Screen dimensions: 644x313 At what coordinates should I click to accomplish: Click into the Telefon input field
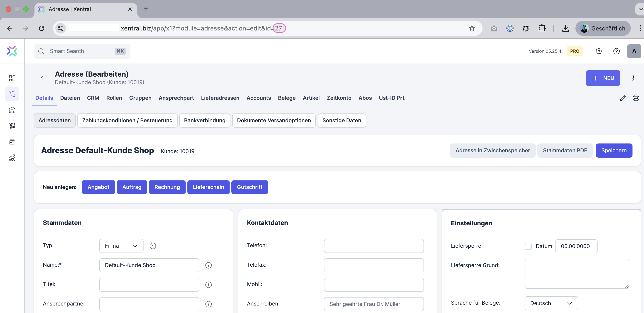[x=374, y=246]
